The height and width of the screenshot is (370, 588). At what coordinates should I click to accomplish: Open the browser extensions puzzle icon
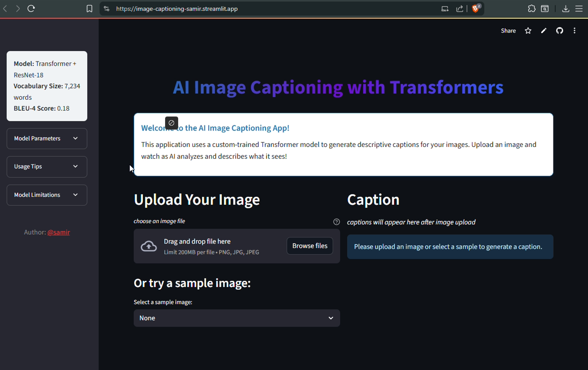click(x=531, y=9)
